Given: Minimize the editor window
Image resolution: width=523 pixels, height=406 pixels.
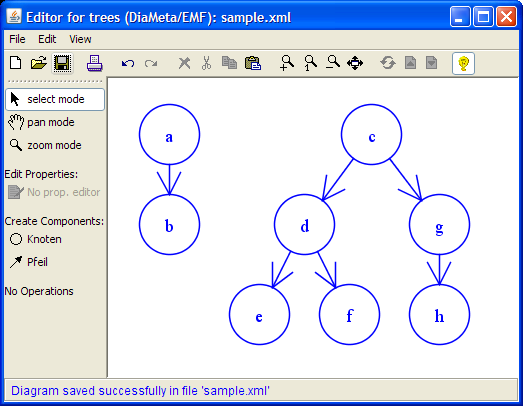Looking at the screenshot, I should click(x=460, y=16).
